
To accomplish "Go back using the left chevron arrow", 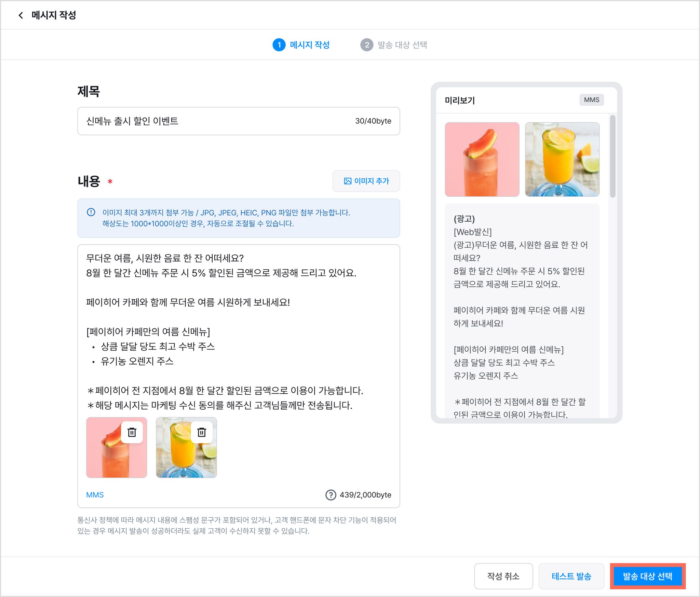I will click(x=21, y=15).
